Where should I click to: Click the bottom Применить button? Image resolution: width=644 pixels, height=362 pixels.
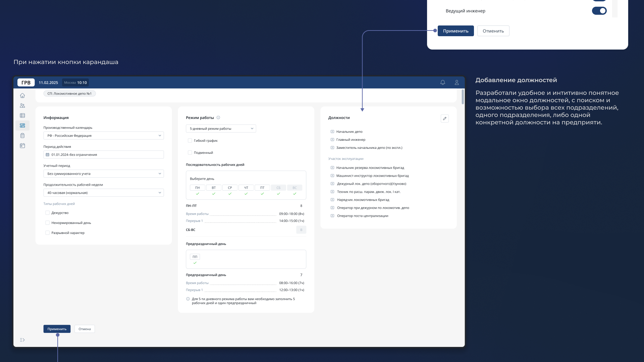(57, 329)
